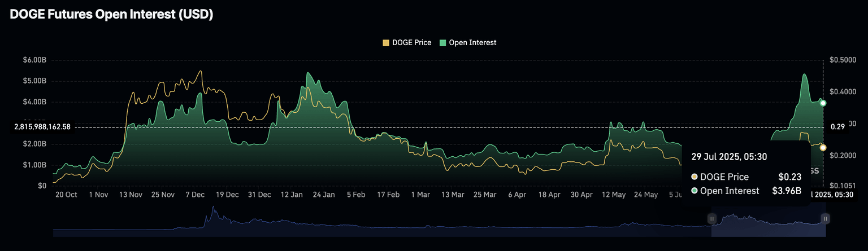The image size is (868, 251).
Task: Click the 19 Dec date label
Action: tap(227, 195)
